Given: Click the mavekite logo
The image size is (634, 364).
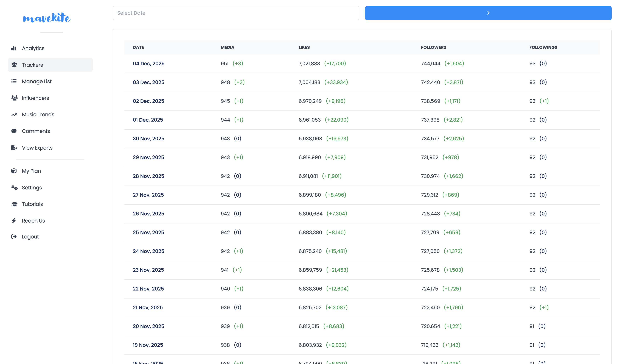Looking at the screenshot, I should (x=47, y=18).
